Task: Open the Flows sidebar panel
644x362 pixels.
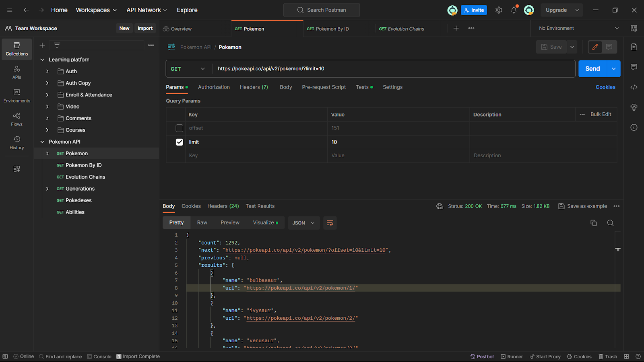Action: pyautogui.click(x=17, y=119)
